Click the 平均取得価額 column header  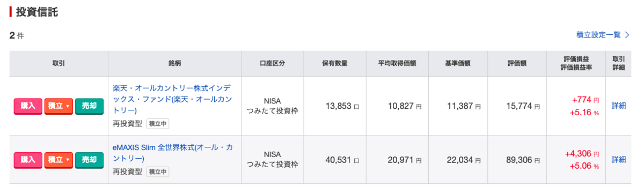pos(397,64)
